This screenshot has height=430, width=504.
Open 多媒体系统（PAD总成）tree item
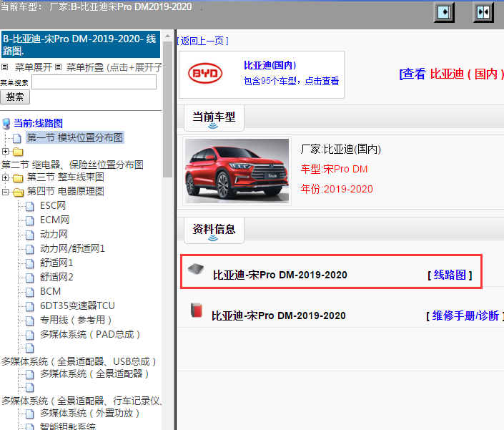[x=91, y=334]
